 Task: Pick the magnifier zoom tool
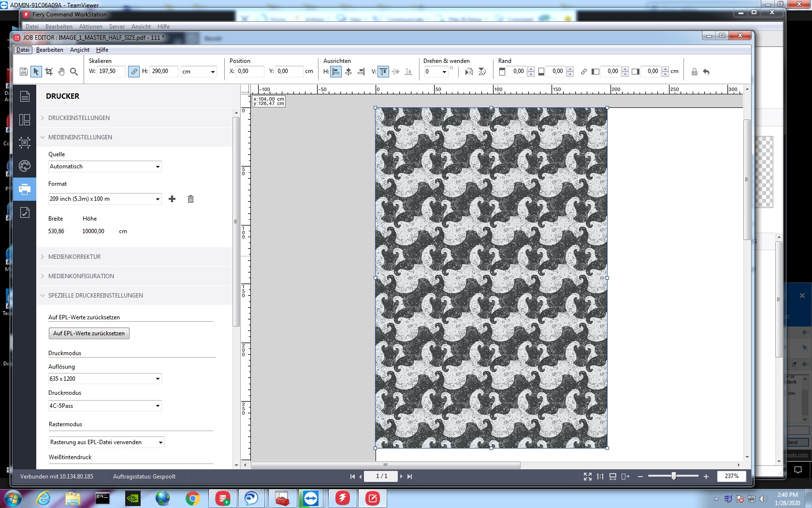[x=74, y=72]
